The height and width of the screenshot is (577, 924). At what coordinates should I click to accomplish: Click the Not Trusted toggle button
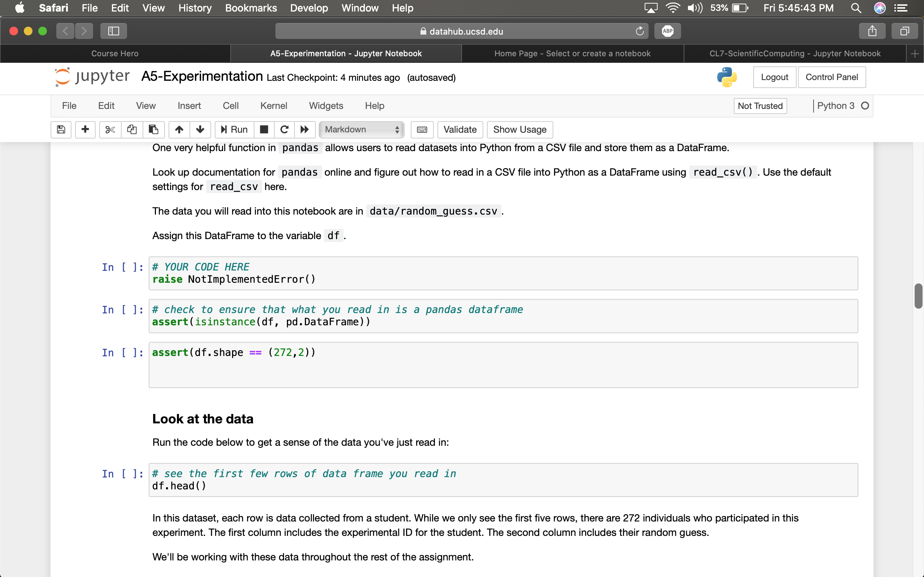[760, 106]
